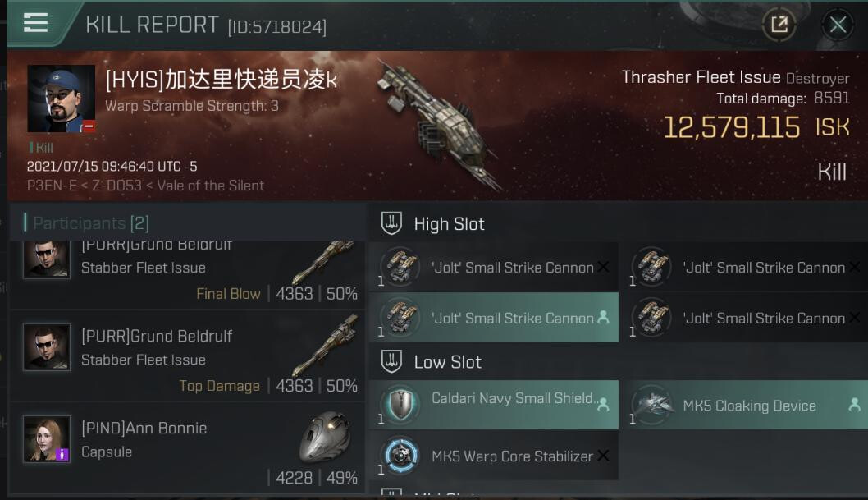Close the kill report window
The height and width of the screenshot is (500, 868).
pyautogui.click(x=837, y=25)
